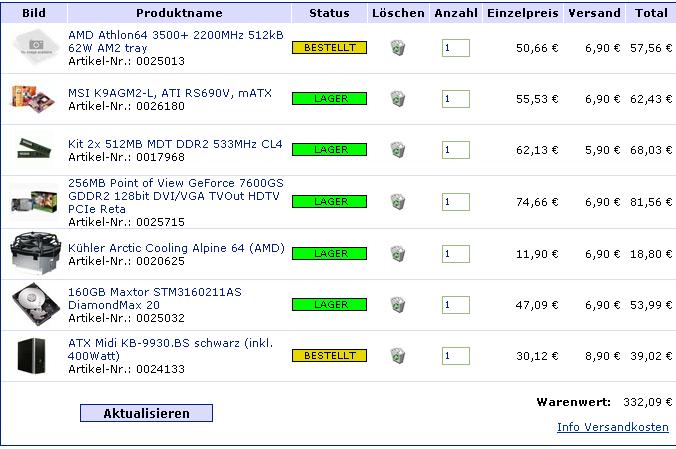The width and height of the screenshot is (676, 449).
Task: Focus quantity field for Arctic Cooling Alpine 64
Action: click(x=456, y=254)
